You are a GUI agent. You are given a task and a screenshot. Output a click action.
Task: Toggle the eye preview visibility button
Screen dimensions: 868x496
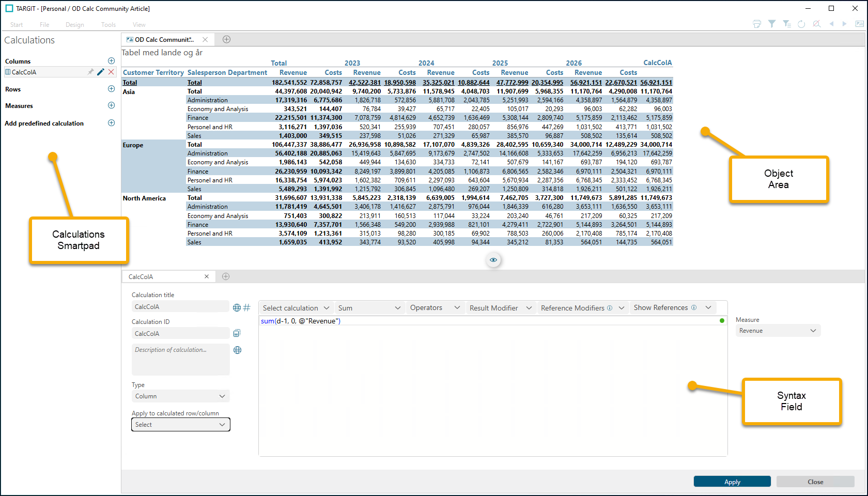(493, 260)
